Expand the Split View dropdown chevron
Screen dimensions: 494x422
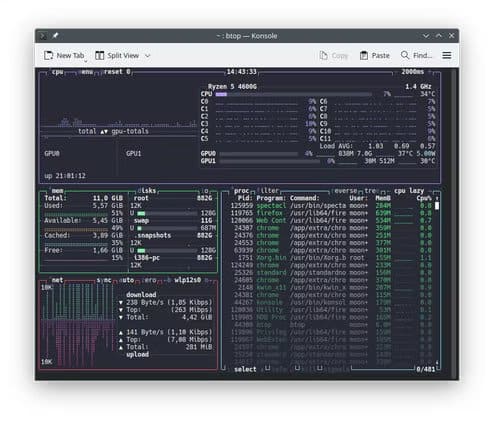coord(147,56)
